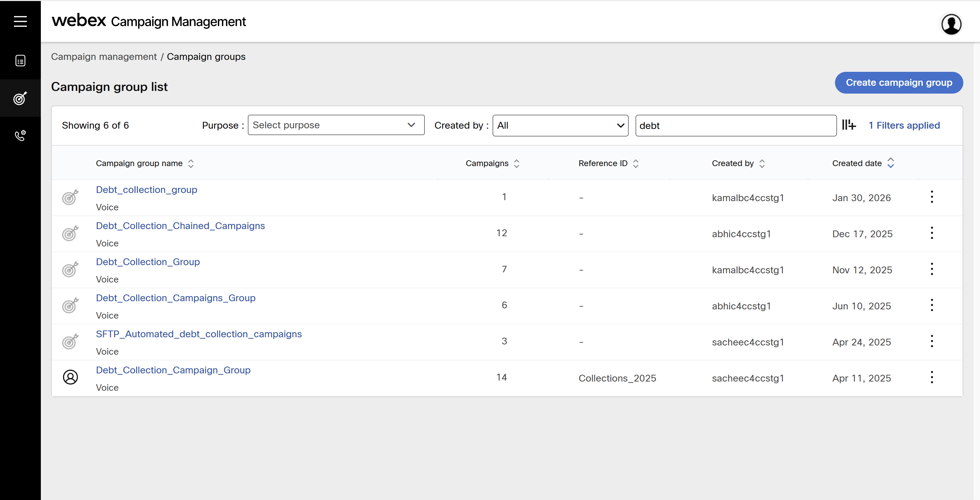Open the user profile avatar menu
The width and height of the screenshot is (980, 500).
point(951,24)
